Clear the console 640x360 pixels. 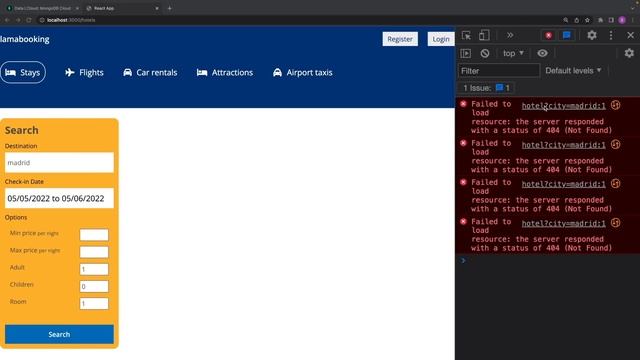pos(484,53)
